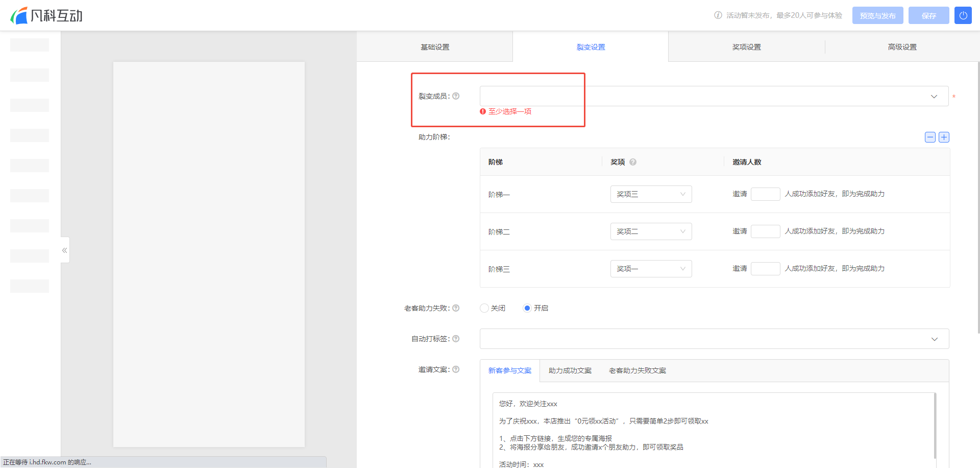The height and width of the screenshot is (468, 980).
Task: Switch to the 奖项设置 tab
Action: click(x=746, y=47)
